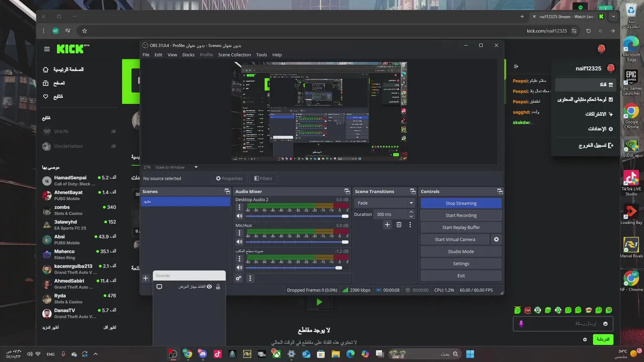Enable Studio Mode
This screenshot has height=362, width=644.
[x=461, y=251]
